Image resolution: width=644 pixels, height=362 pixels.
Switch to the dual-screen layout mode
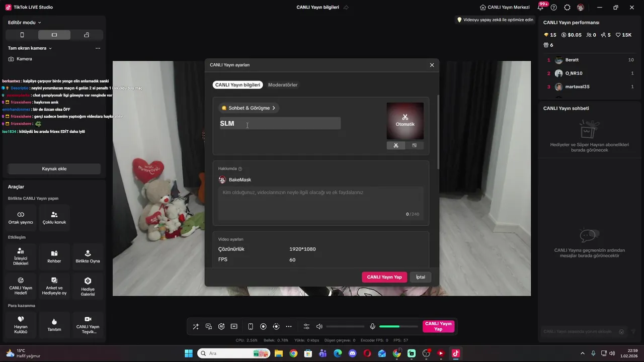87,35
